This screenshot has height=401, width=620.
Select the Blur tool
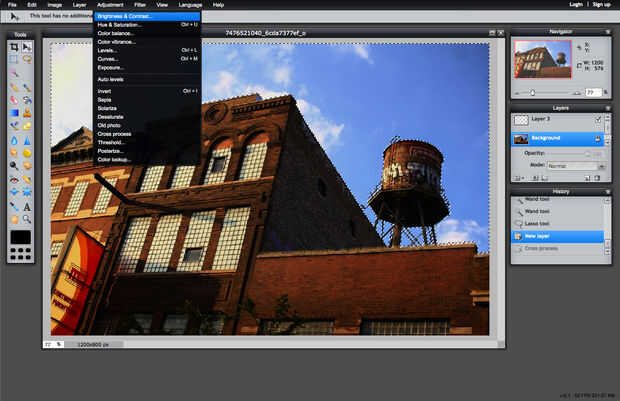[x=14, y=140]
